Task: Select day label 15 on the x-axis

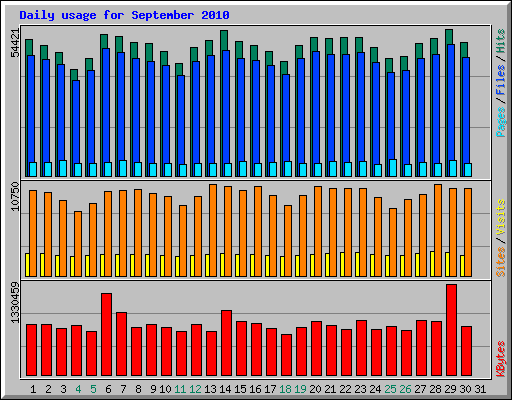Action: pos(240,389)
